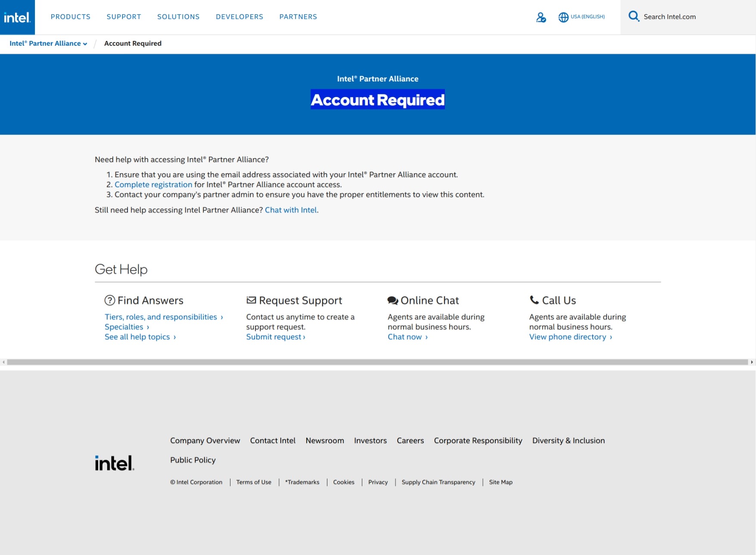
Task: Click the search magnifier icon
Action: coord(634,16)
